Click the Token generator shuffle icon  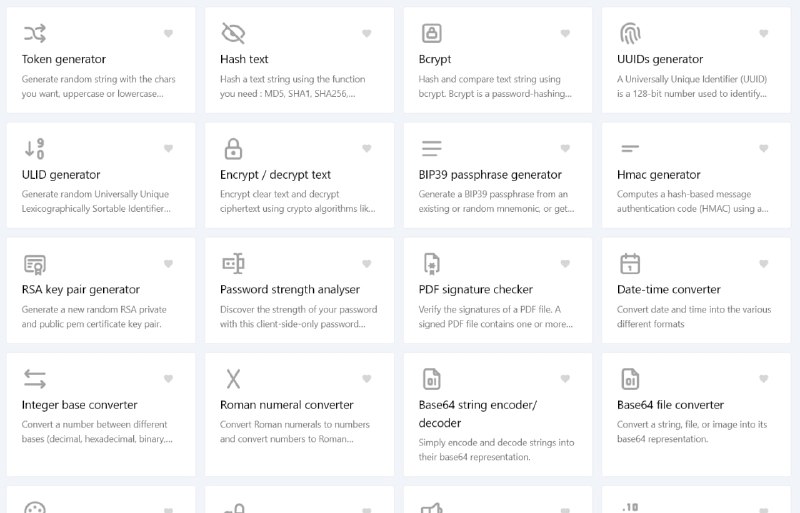[x=35, y=33]
